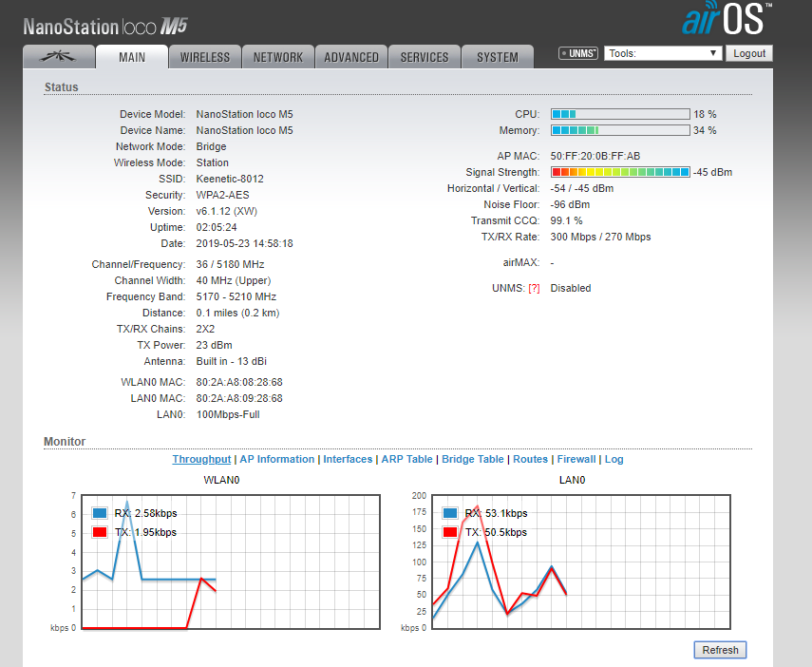Select the Throughput monitor link
The width and height of the screenshot is (812, 667).
click(201, 459)
